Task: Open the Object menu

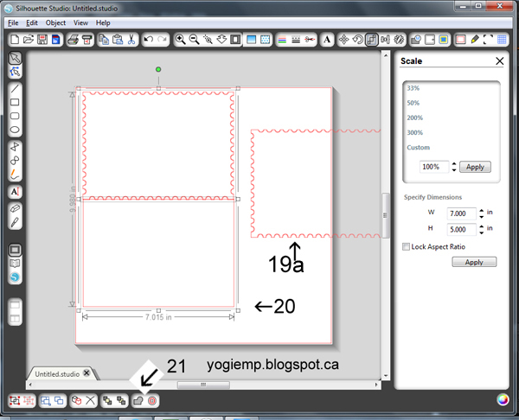Action: point(55,22)
